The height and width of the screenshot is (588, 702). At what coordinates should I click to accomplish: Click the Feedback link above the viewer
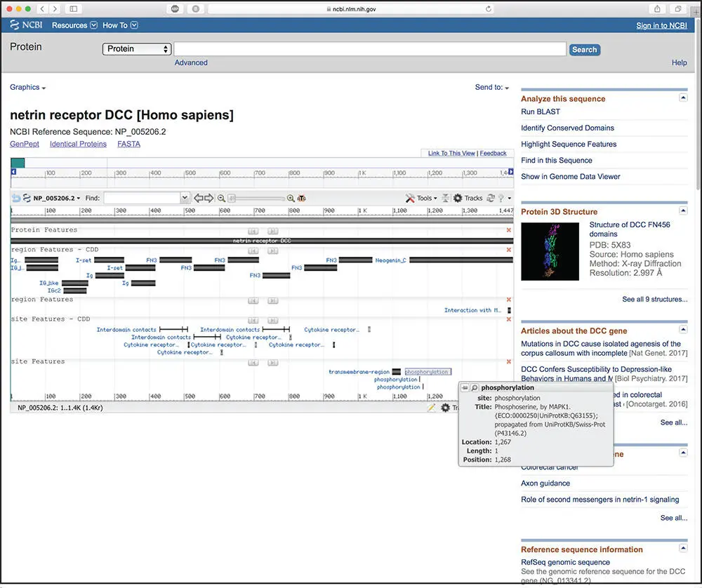(x=493, y=153)
